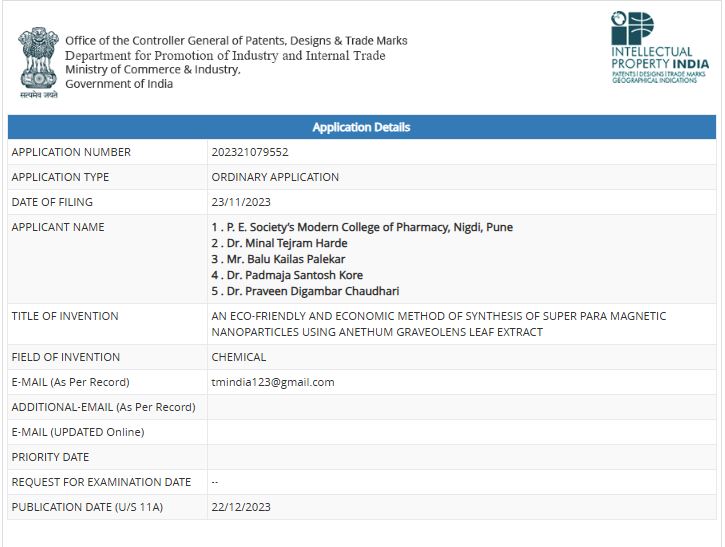Click the APPLICATION TYPE label
Screen dimensions: 725x547
60,177
